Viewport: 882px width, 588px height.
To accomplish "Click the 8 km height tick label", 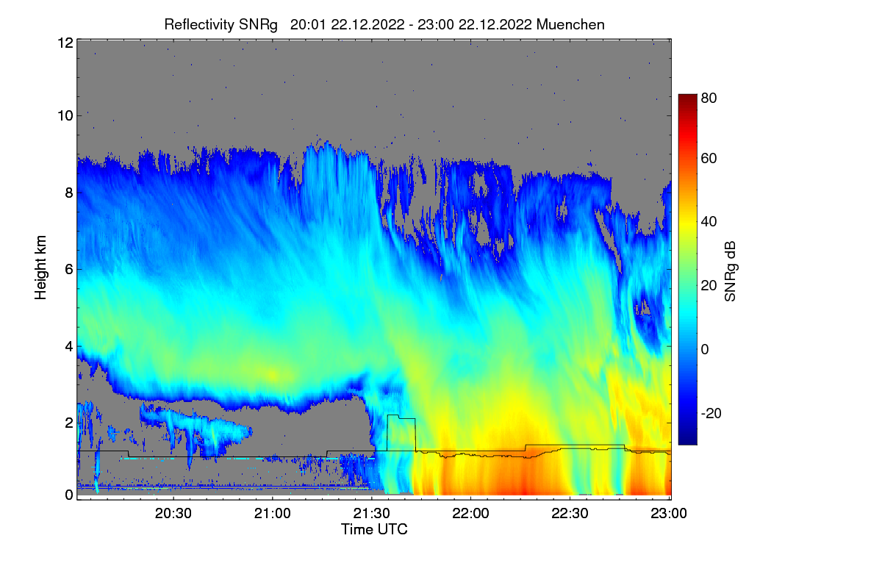I will (x=68, y=193).
